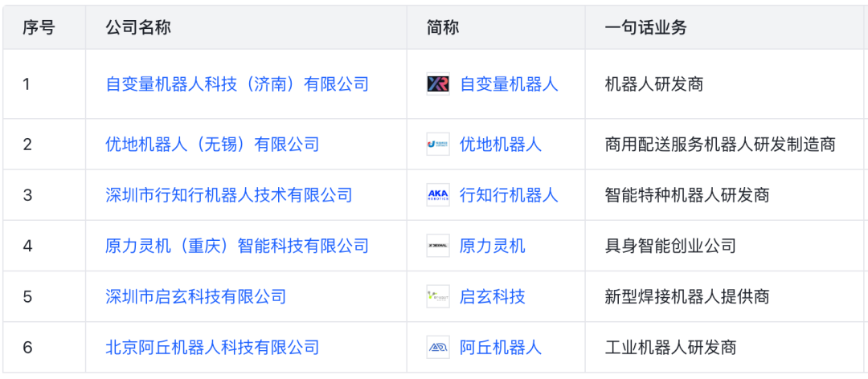This screenshot has height=379, width=868.
Task: Click the 自变量机器人 short name link
Action: (510, 84)
